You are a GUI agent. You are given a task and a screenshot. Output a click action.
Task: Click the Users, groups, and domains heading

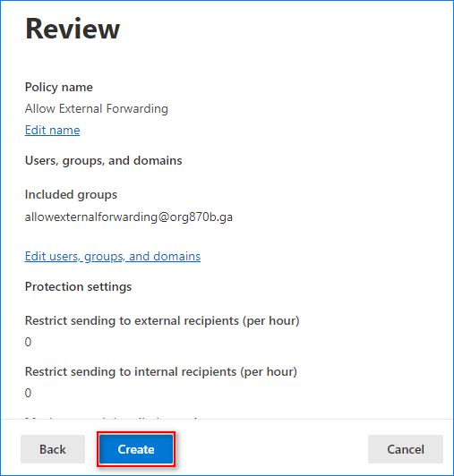[103, 160]
